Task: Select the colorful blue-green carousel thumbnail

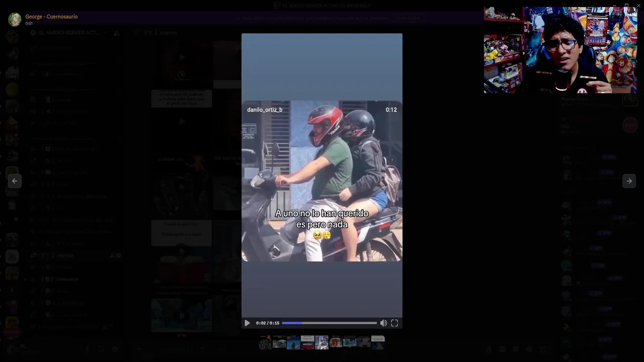Action: tap(350, 342)
